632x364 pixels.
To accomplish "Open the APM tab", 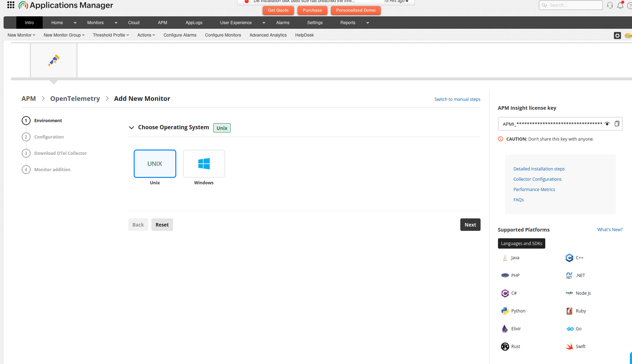I will click(162, 23).
